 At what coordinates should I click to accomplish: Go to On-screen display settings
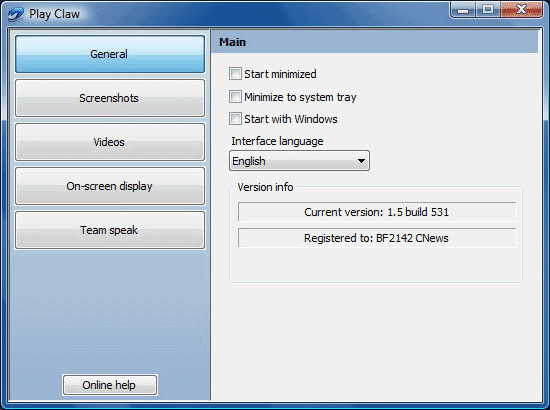click(110, 186)
